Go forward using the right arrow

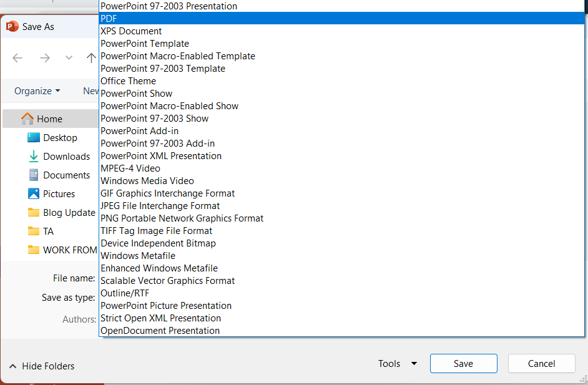pyautogui.click(x=44, y=58)
